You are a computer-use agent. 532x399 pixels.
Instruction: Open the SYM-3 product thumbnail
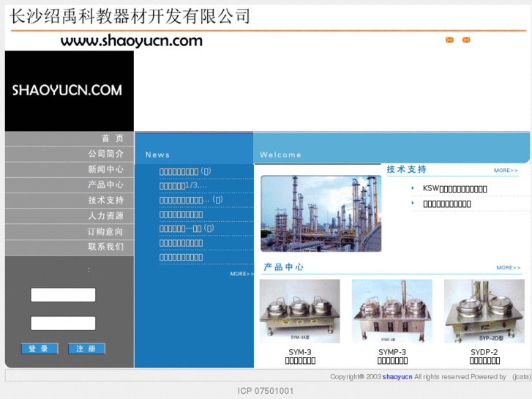(299, 311)
